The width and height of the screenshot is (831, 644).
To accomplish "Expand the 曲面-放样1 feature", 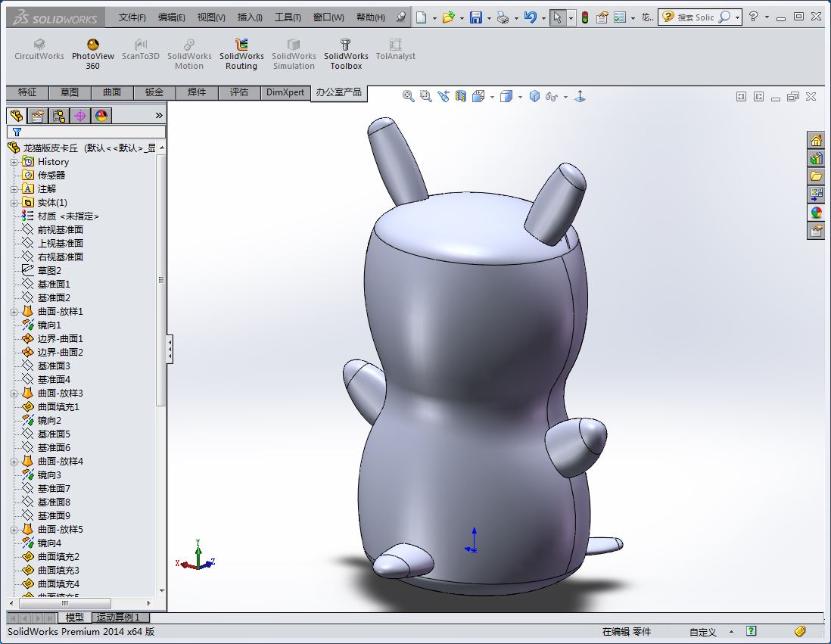I will click(x=14, y=312).
